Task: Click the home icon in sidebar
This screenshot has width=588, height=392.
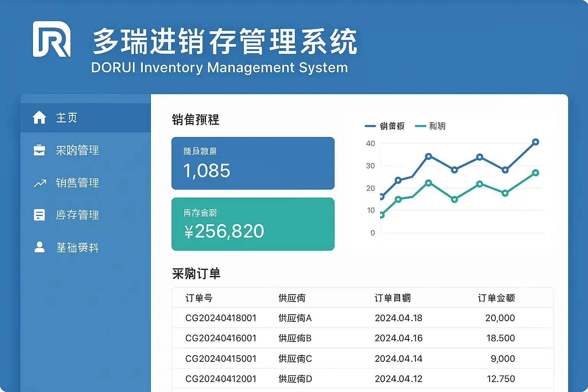Action: 39,118
